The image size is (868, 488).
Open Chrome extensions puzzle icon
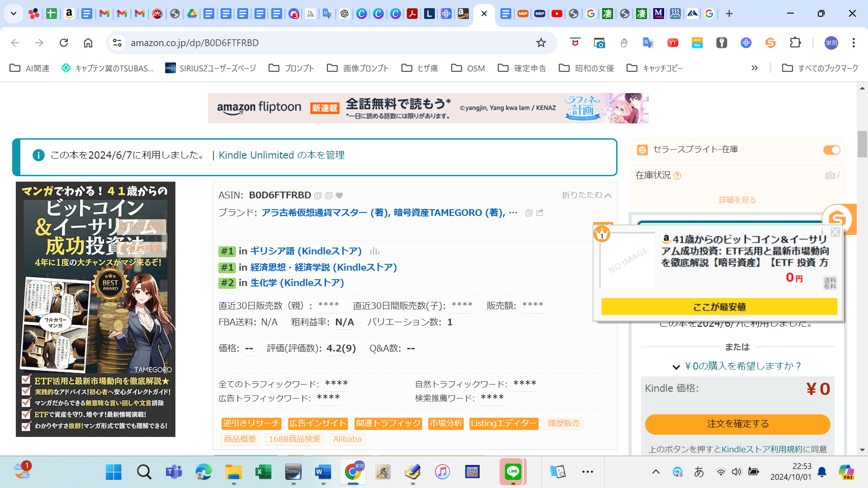(795, 42)
